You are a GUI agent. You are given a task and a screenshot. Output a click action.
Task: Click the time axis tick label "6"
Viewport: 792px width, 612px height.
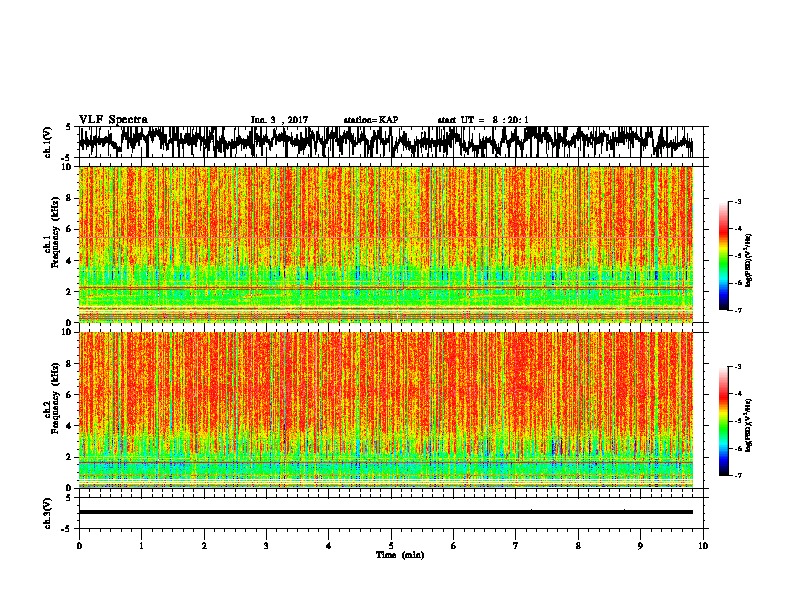[454, 546]
